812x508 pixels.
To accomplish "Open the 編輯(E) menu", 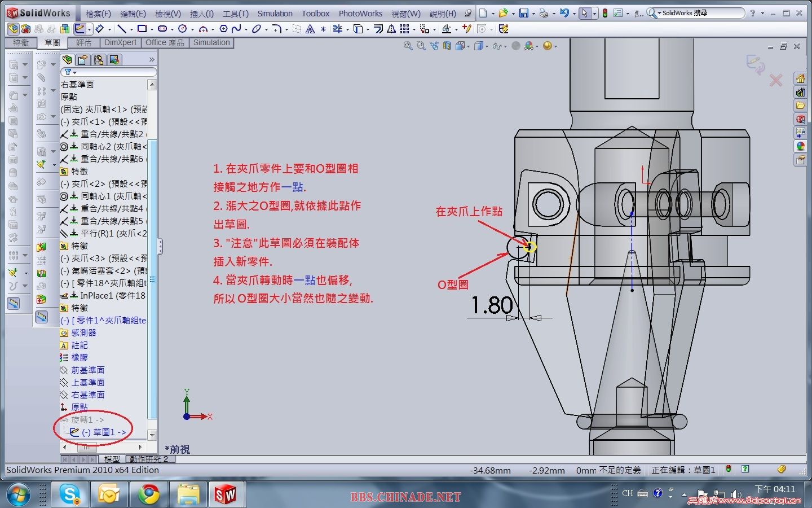I will click(133, 14).
